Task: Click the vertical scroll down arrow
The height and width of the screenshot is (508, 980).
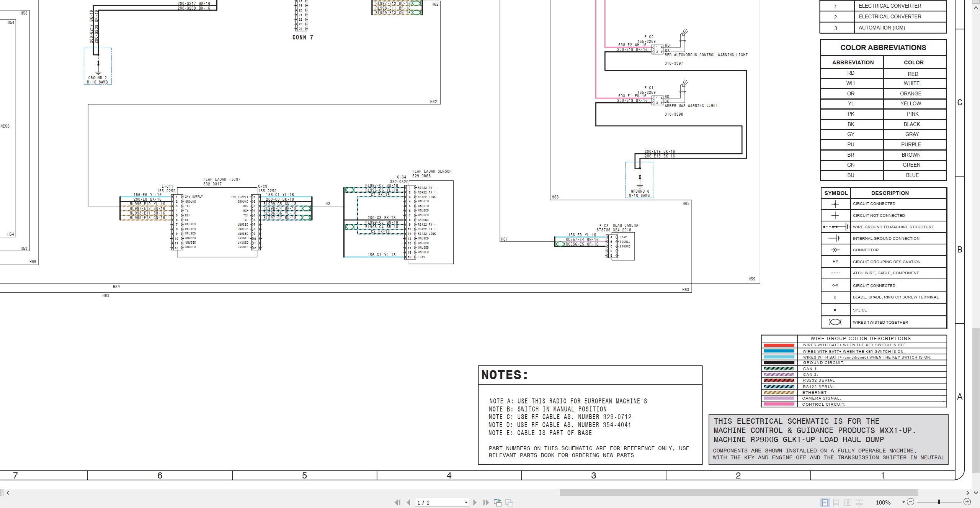Action: coord(976,493)
